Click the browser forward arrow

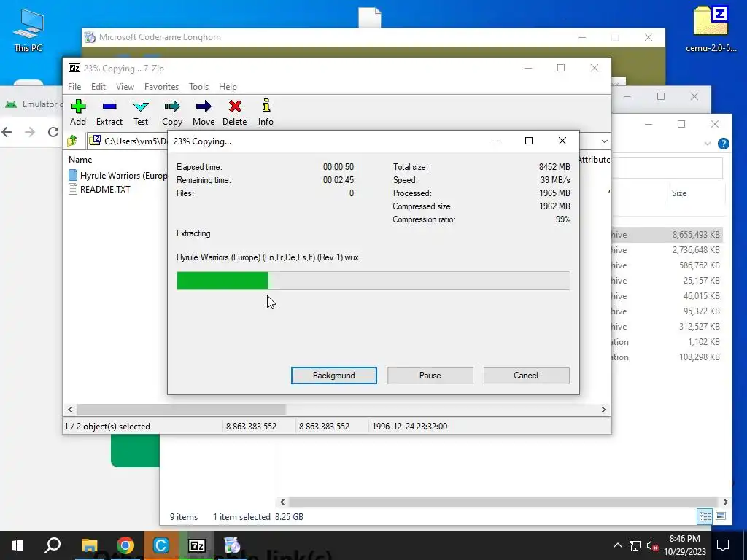pyautogui.click(x=30, y=132)
